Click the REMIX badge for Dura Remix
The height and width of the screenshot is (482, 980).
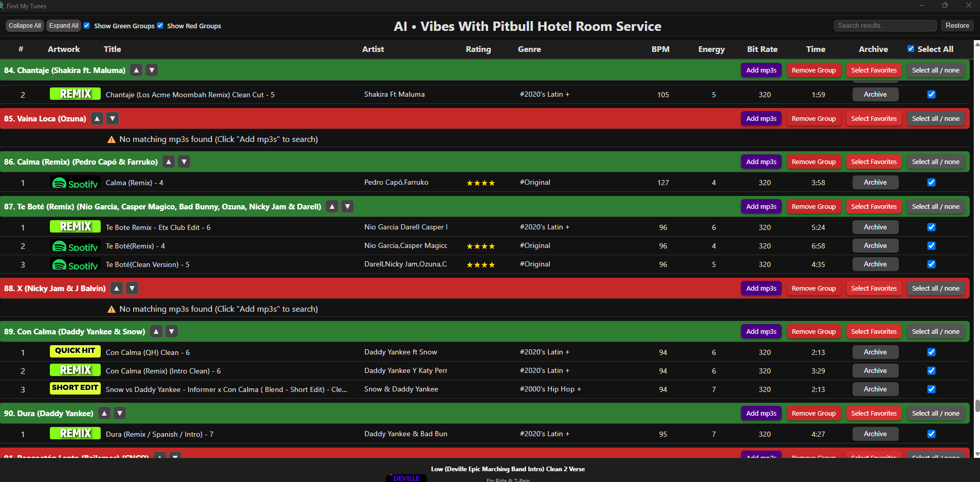tap(75, 434)
